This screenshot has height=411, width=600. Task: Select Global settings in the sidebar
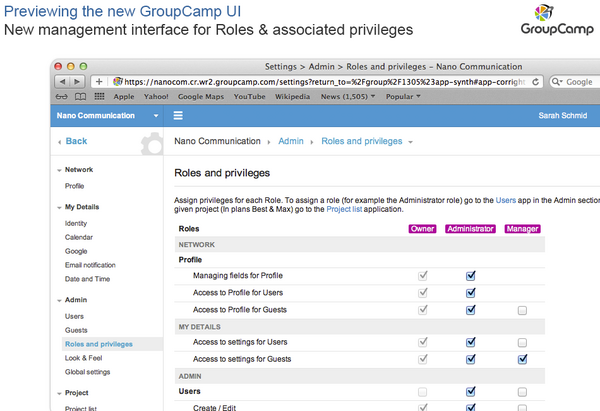(87, 372)
